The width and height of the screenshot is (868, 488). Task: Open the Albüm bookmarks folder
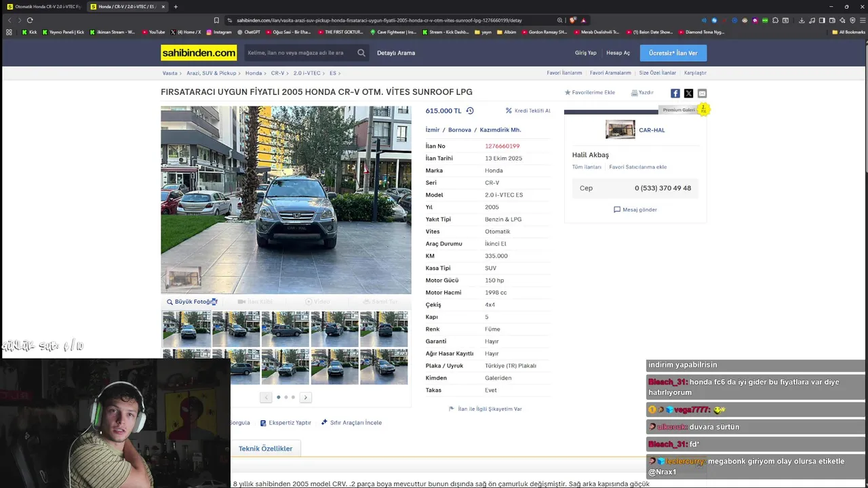click(x=506, y=32)
